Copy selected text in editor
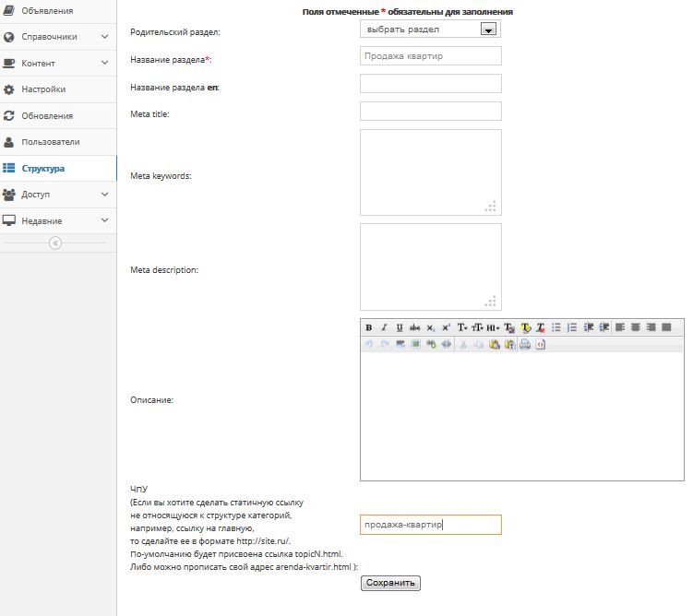The image size is (693, 616). pyautogui.click(x=479, y=345)
